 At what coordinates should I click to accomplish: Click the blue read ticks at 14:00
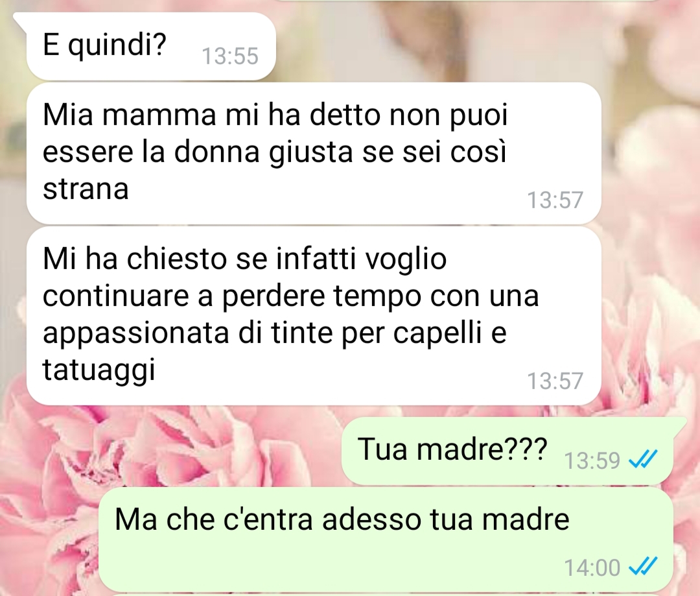point(644,566)
